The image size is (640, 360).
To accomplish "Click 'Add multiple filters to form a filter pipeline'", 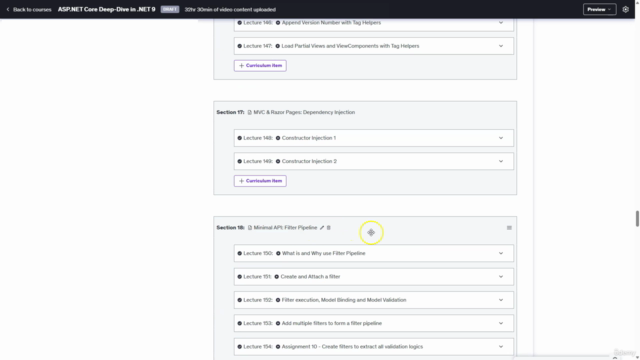I will click(331, 323).
